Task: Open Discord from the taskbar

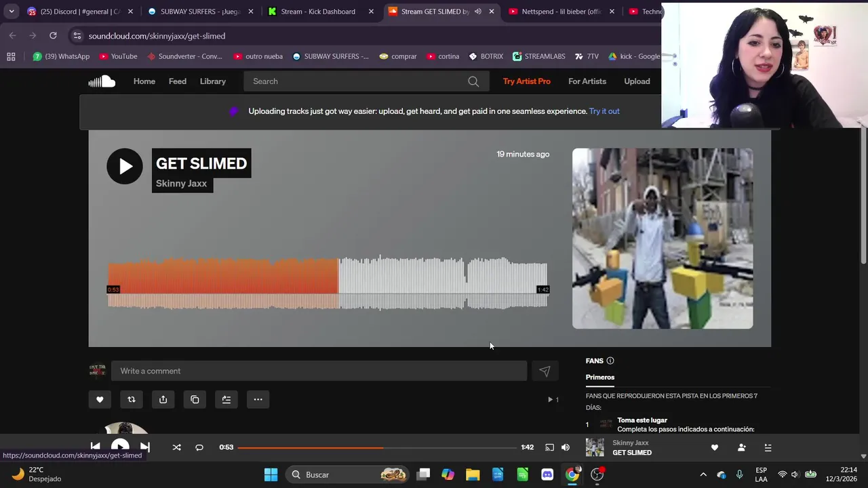Action: tap(547, 474)
